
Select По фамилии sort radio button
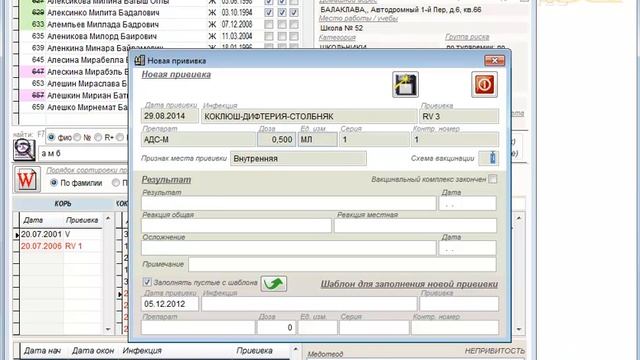click(x=53, y=182)
